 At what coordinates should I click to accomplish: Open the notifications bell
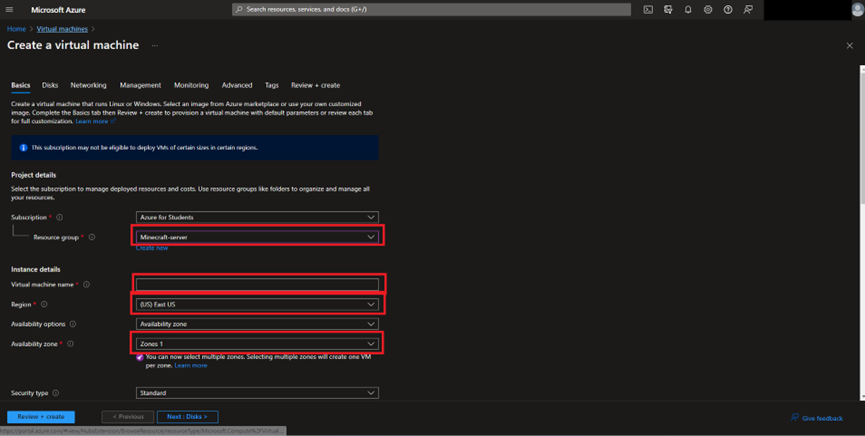coord(688,9)
